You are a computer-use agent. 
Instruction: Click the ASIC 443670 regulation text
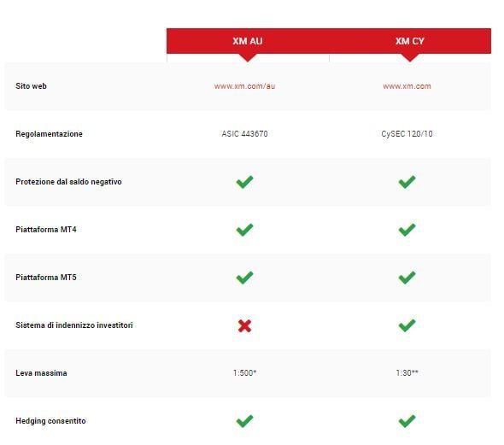click(244, 133)
